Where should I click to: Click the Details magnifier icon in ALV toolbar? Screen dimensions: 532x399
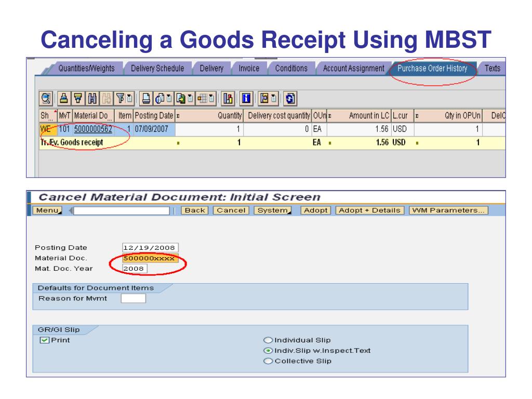[46, 98]
